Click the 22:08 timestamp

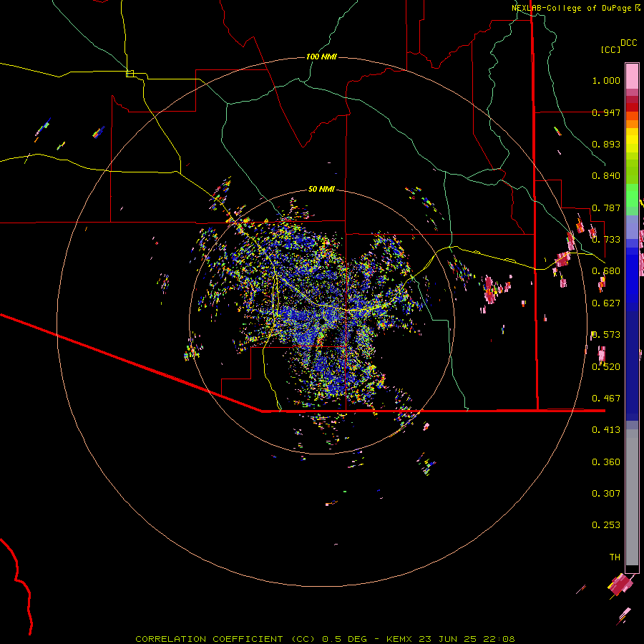[x=498, y=639]
